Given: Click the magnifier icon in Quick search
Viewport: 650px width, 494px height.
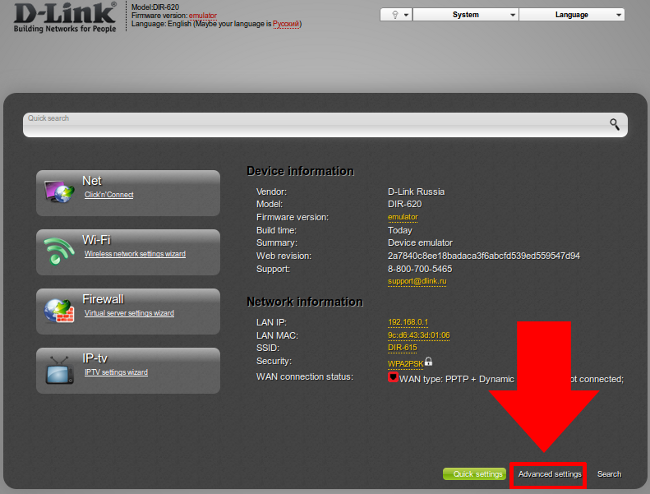Looking at the screenshot, I should click(614, 124).
